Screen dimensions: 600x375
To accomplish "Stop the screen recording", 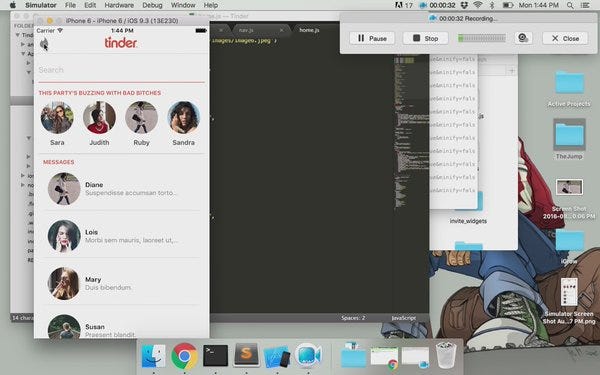I will 425,38.
